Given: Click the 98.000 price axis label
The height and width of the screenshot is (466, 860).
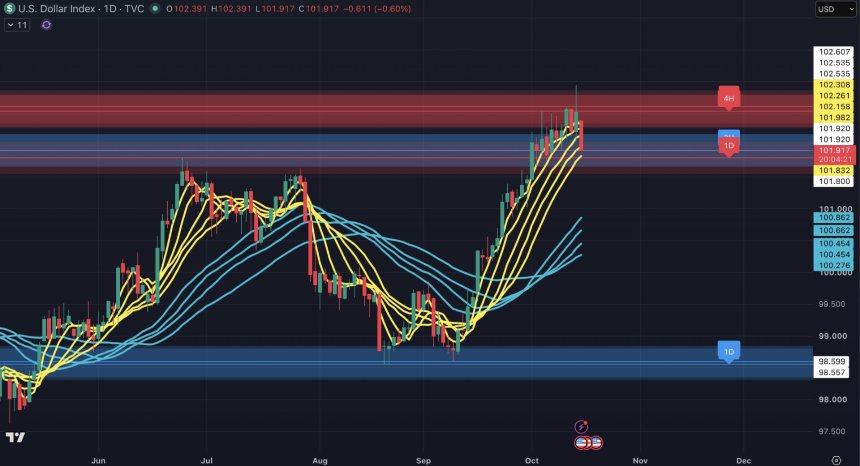Looking at the screenshot, I should [833, 400].
